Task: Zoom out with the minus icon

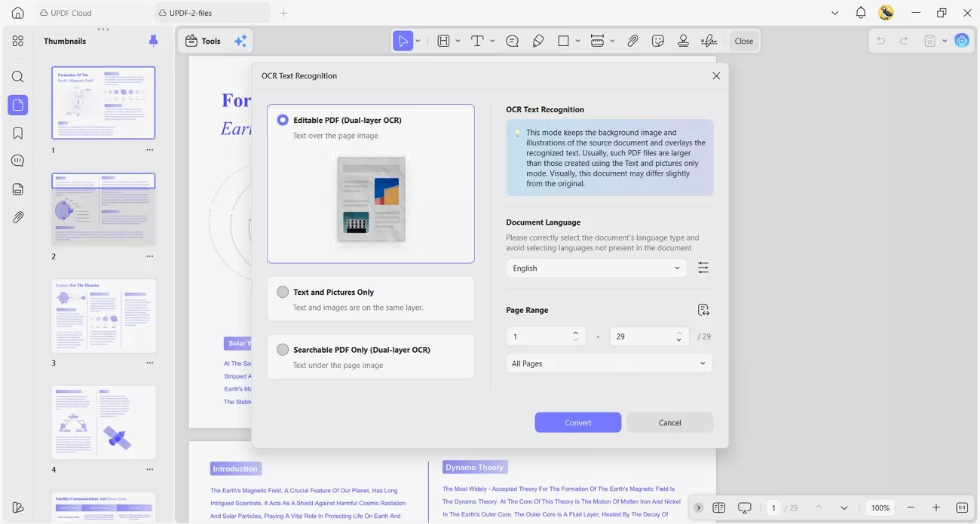Action: pyautogui.click(x=911, y=507)
